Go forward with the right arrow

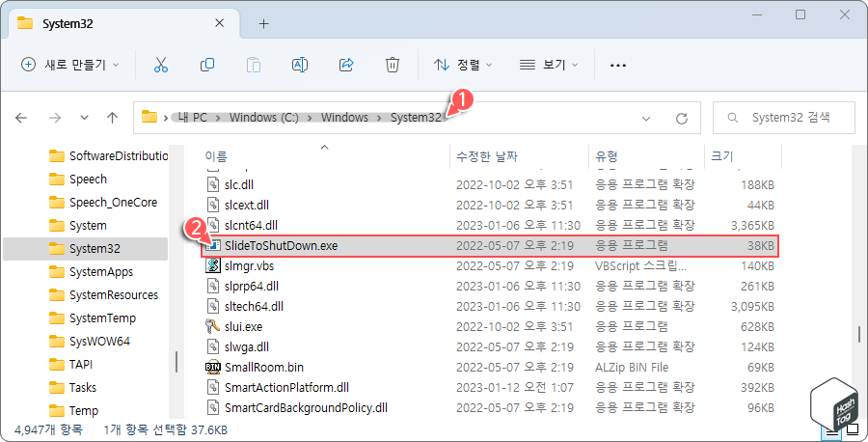[55, 118]
